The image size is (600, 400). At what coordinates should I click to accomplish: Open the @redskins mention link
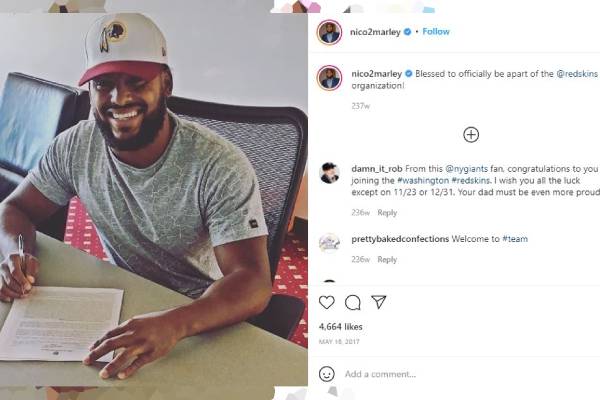(577, 74)
